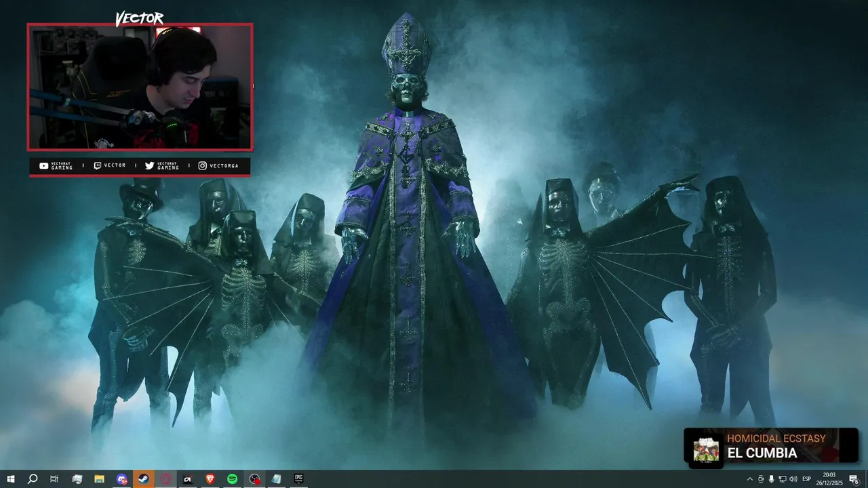
Task: Open the light blue notepad-style app
Action: (276, 479)
